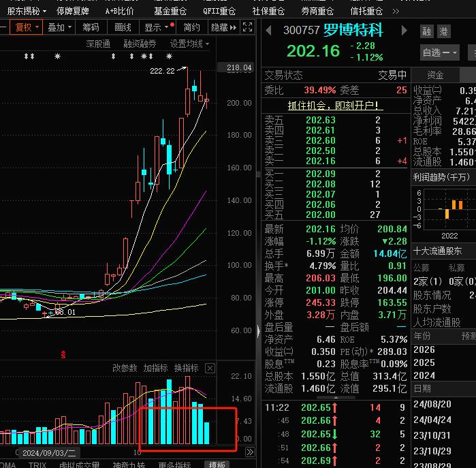The width and height of the screenshot is (476, 468).
Task: Toggle the 简约 simple view mode
Action: coord(192,27)
